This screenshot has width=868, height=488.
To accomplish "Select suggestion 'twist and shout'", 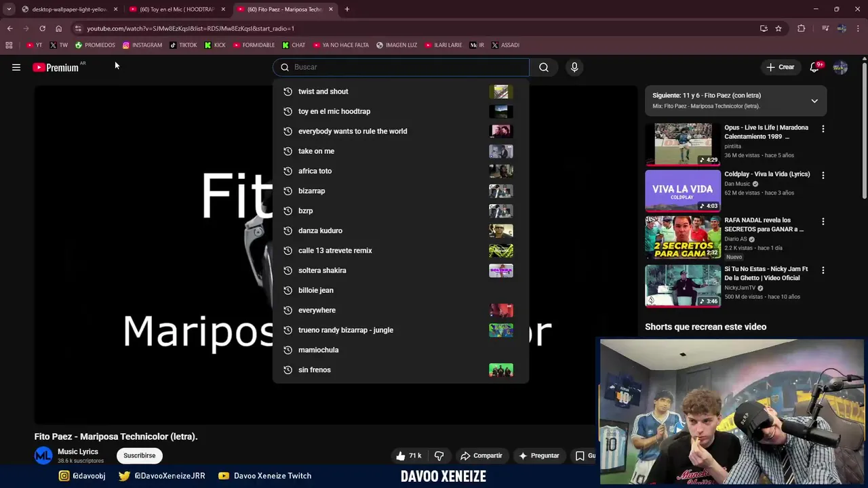I will coord(400,91).
